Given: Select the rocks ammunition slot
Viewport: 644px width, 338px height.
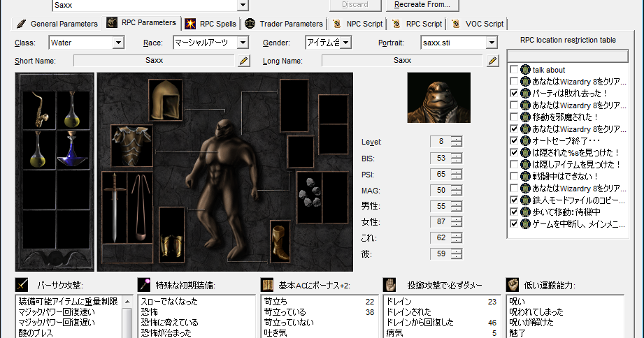Looking at the screenshot, I should point(309,198).
